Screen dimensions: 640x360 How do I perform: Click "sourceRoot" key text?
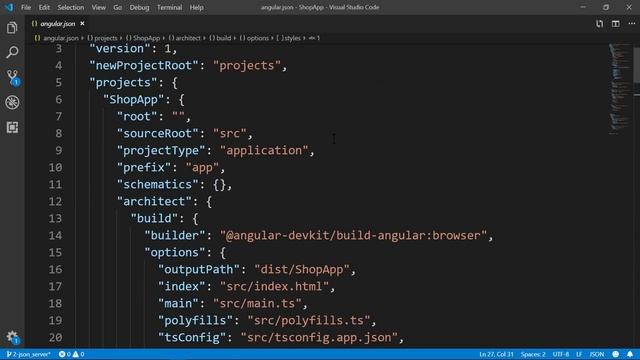click(158, 133)
